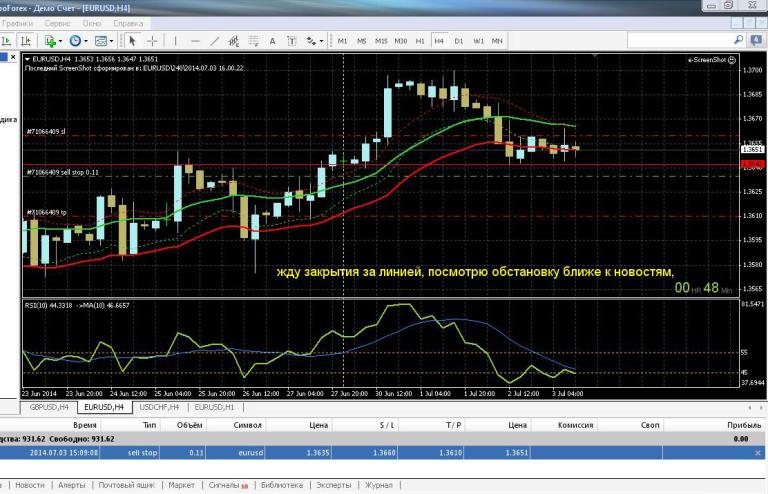Image resolution: width=768 pixels, height=494 pixels.
Task: Open the add indicators list icon
Action: (50, 41)
